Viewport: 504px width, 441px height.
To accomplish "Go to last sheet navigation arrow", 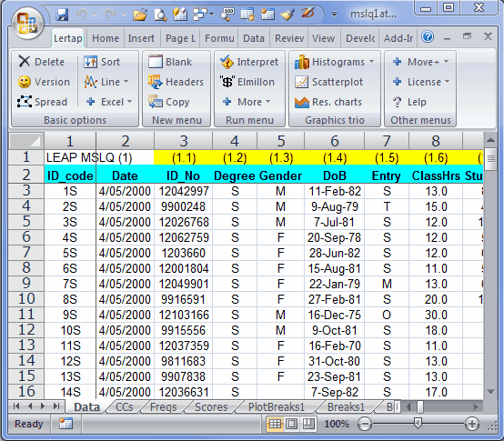I will click(x=56, y=406).
